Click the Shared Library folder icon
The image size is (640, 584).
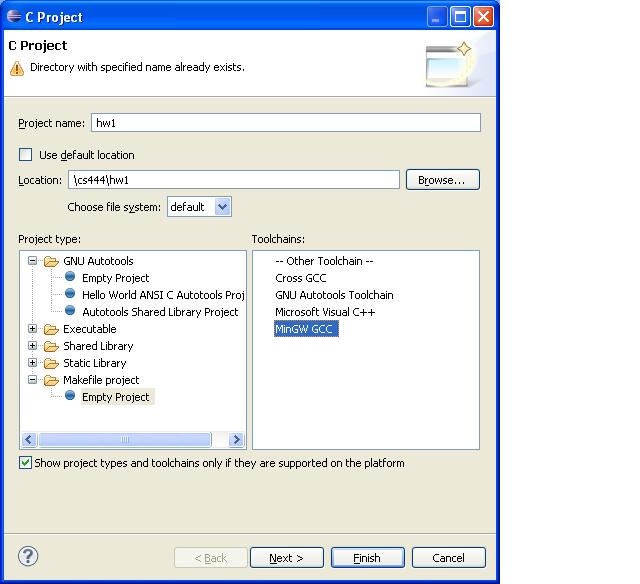[51, 347]
